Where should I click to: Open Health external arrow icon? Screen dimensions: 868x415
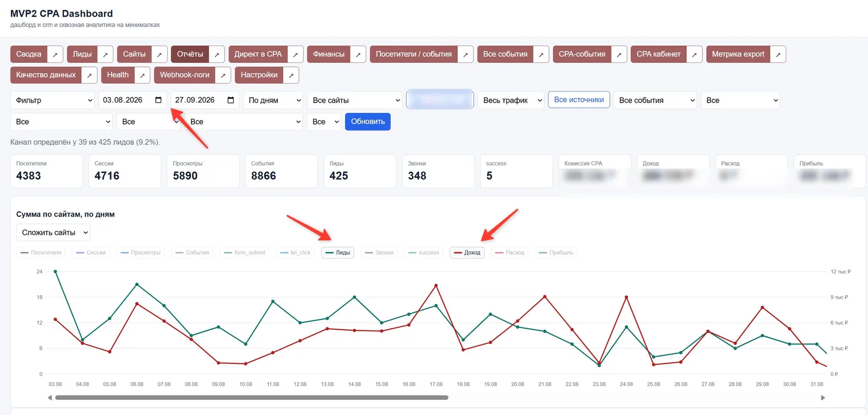pyautogui.click(x=142, y=75)
